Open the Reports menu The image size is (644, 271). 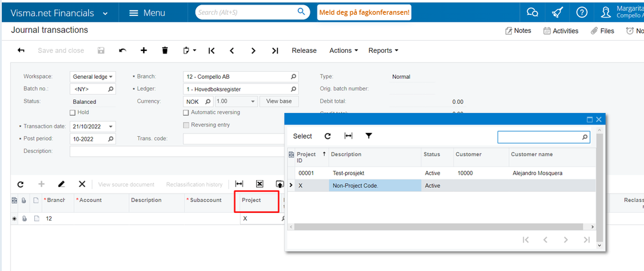point(383,50)
